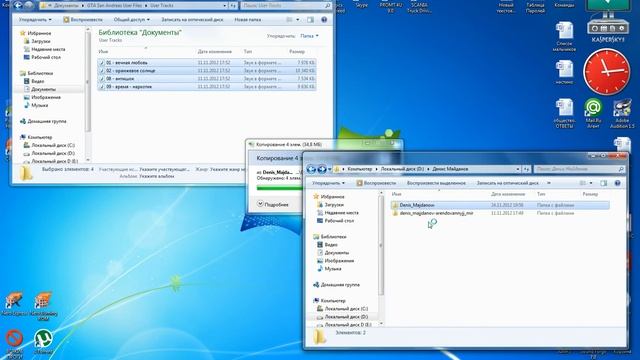Open Adobe Audition 1.5 desktop shortcut
The width and height of the screenshot is (640, 360).
[x=622, y=113]
